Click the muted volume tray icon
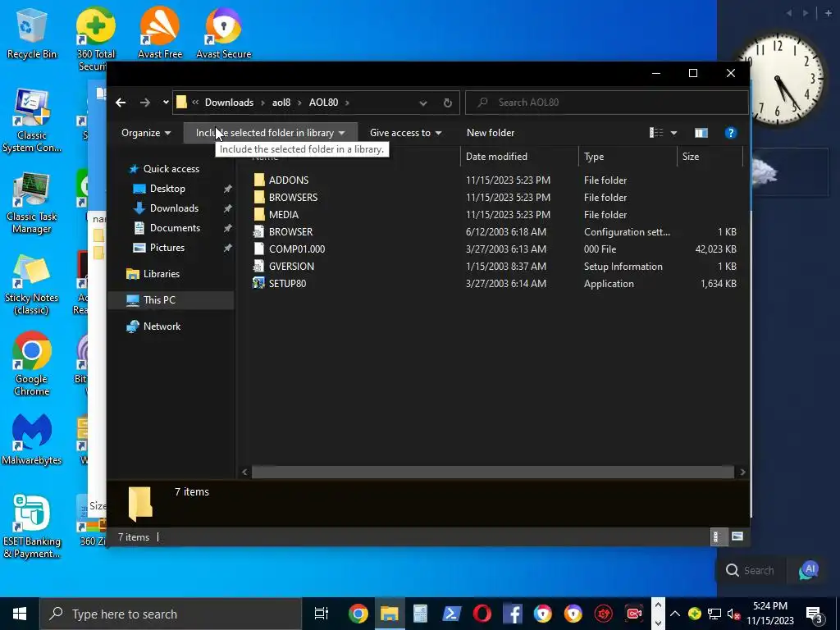The image size is (840, 630). click(733, 614)
